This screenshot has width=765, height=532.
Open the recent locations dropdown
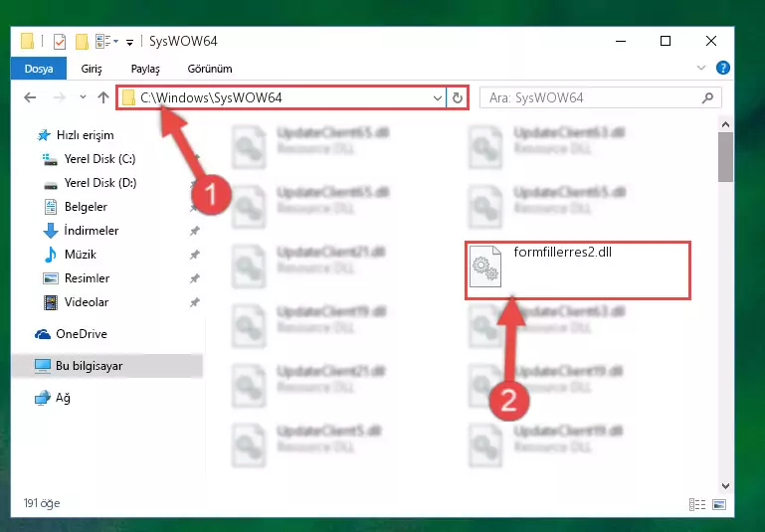[x=83, y=97]
